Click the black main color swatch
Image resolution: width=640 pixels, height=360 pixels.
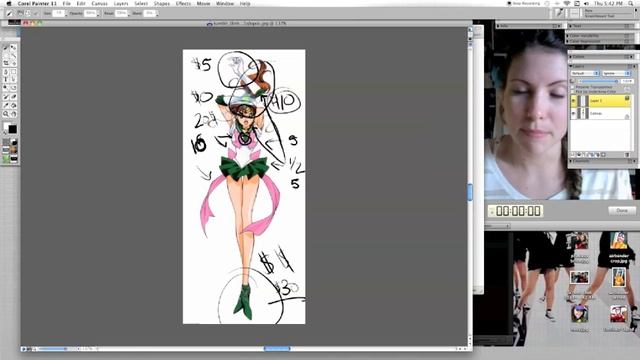pos(13,129)
